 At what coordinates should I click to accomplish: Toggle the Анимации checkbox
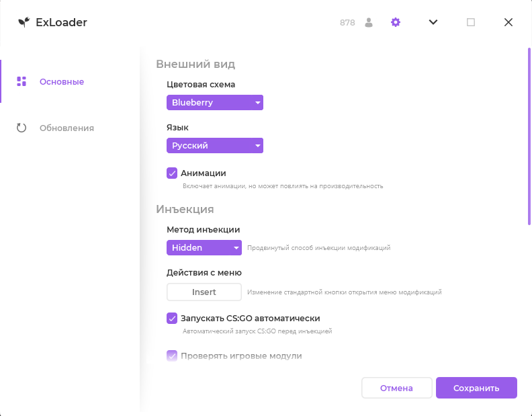[172, 173]
